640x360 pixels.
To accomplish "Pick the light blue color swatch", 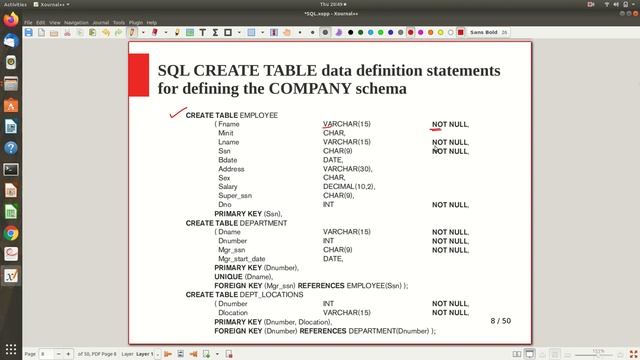I will coord(371,32).
